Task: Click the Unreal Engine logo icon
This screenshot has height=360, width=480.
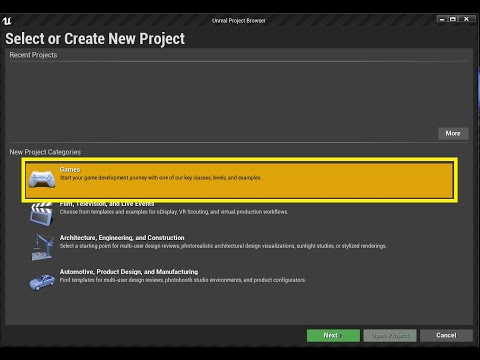Action: click(7, 21)
